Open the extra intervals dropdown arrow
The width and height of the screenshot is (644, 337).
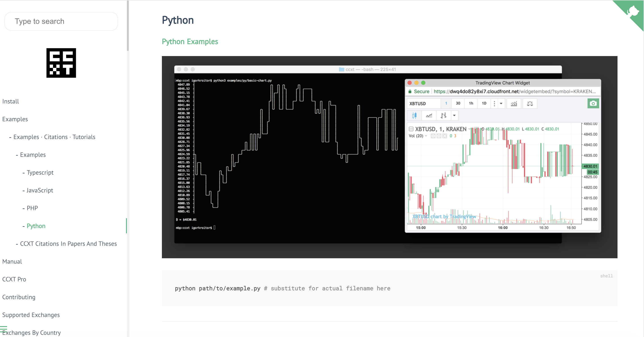coord(501,104)
